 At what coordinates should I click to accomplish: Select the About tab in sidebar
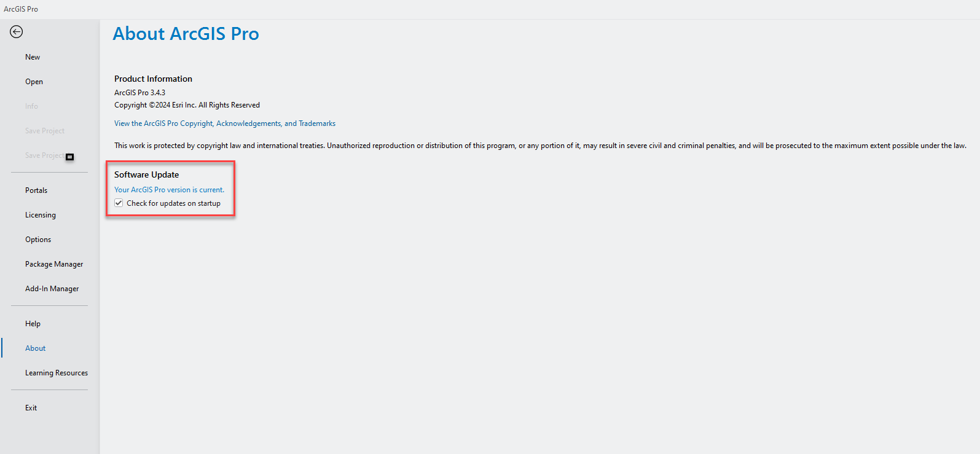click(x=35, y=348)
